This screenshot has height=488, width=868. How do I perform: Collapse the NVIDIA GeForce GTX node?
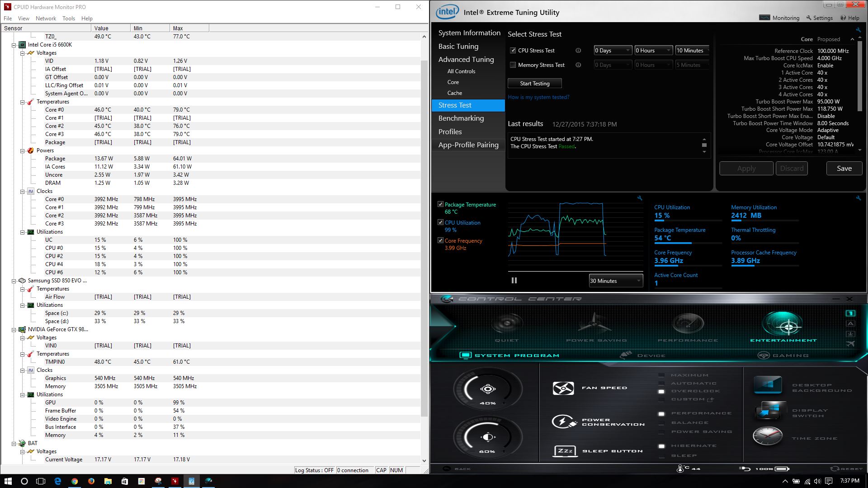click(x=14, y=329)
